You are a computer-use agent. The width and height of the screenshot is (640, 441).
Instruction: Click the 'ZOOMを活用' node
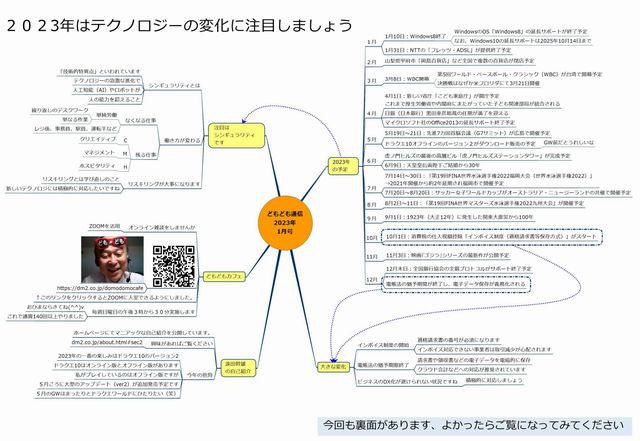[104, 226]
